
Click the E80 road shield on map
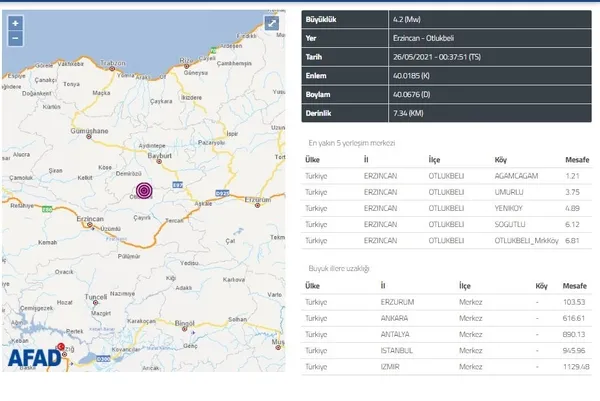(47, 209)
